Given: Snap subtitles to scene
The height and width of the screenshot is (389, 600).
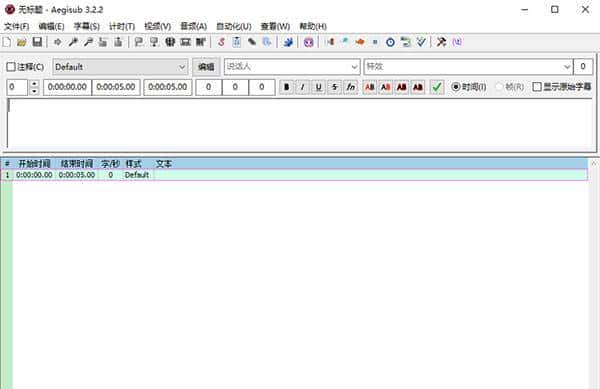Looking at the screenshot, I should (x=186, y=42).
